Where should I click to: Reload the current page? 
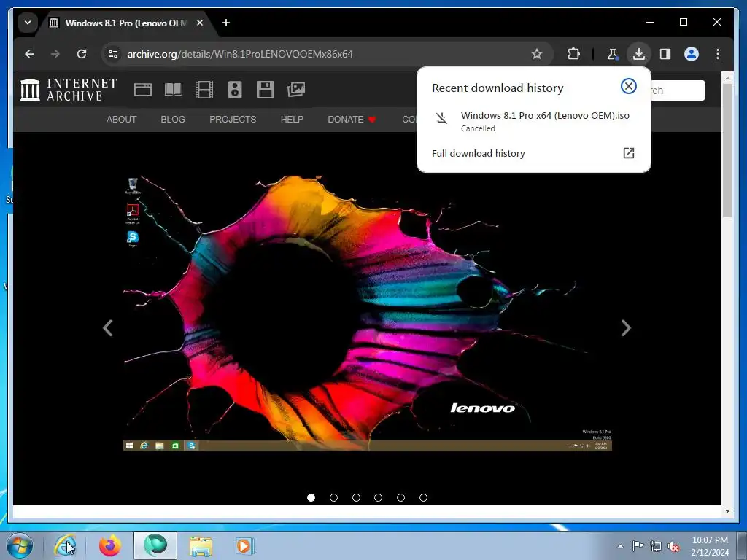(82, 54)
